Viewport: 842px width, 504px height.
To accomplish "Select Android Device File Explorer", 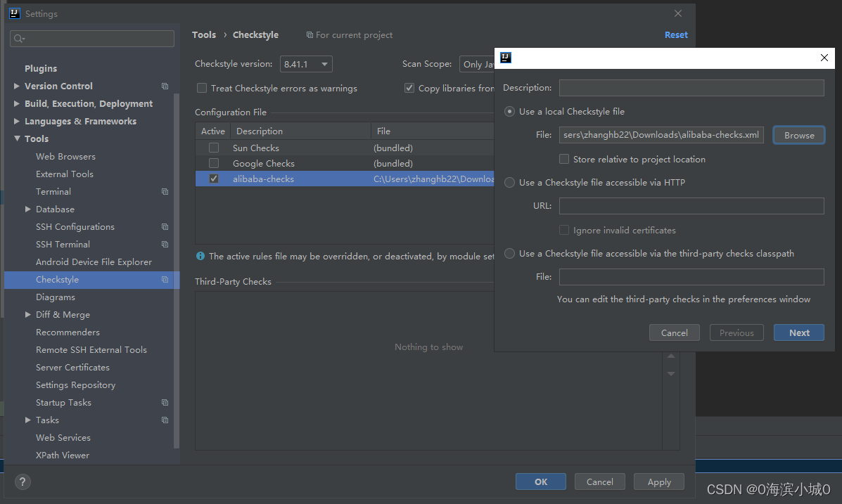I will coord(94,262).
